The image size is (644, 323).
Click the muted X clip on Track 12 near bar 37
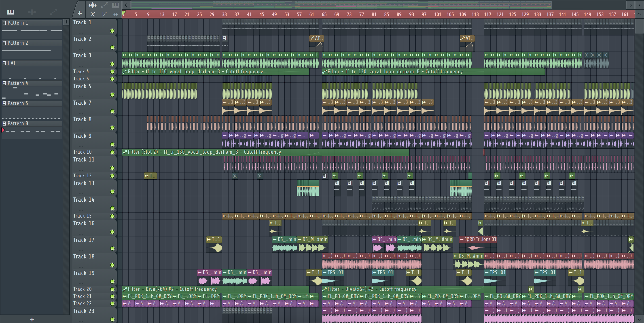[x=235, y=176]
